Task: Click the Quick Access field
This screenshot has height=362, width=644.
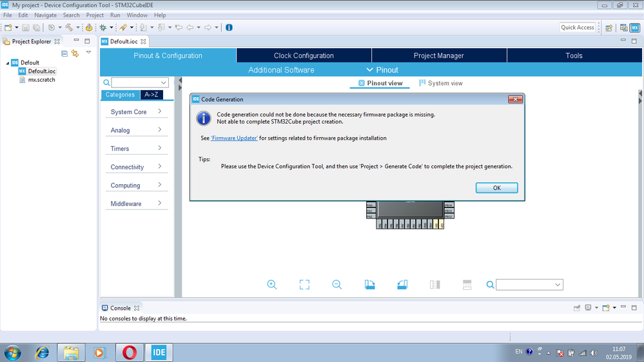Action: [x=578, y=28]
